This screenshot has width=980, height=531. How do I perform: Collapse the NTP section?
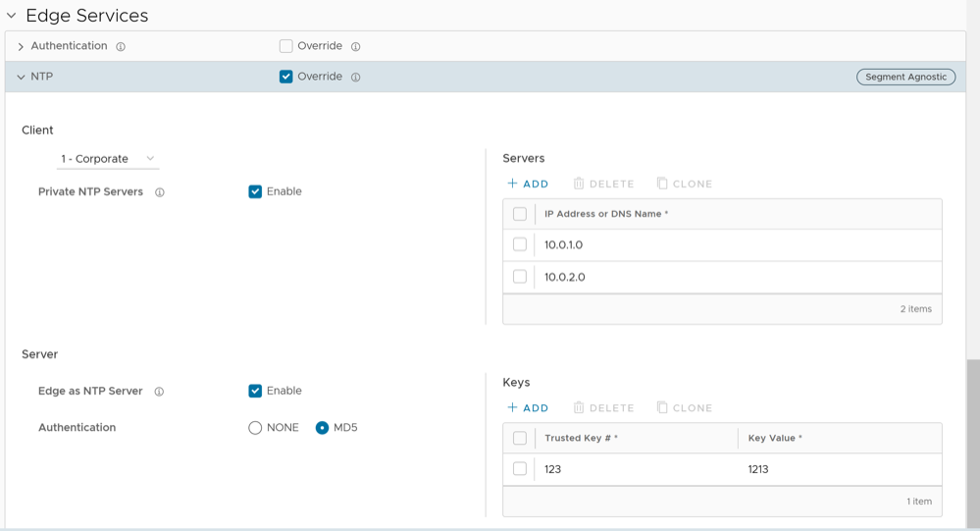pyautogui.click(x=21, y=77)
